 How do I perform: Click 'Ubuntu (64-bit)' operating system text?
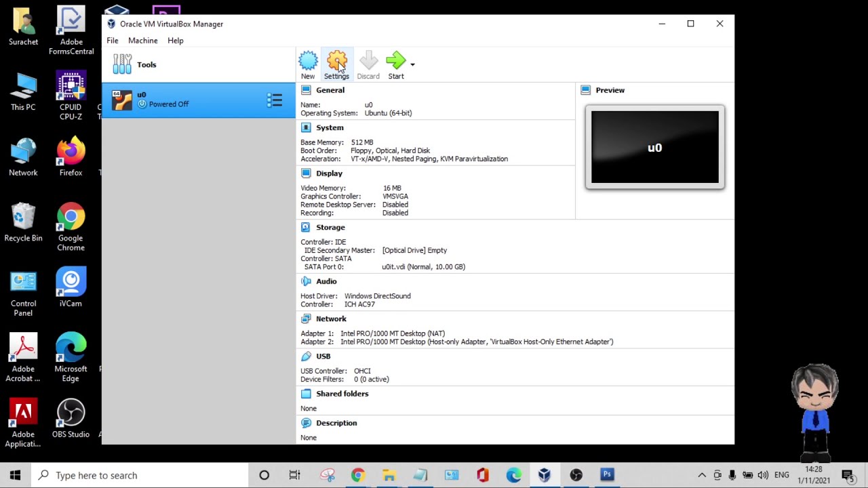tap(388, 113)
